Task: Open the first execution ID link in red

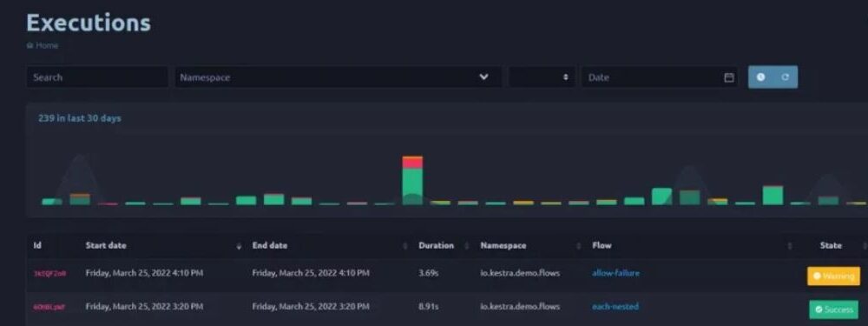Action: click(49, 273)
